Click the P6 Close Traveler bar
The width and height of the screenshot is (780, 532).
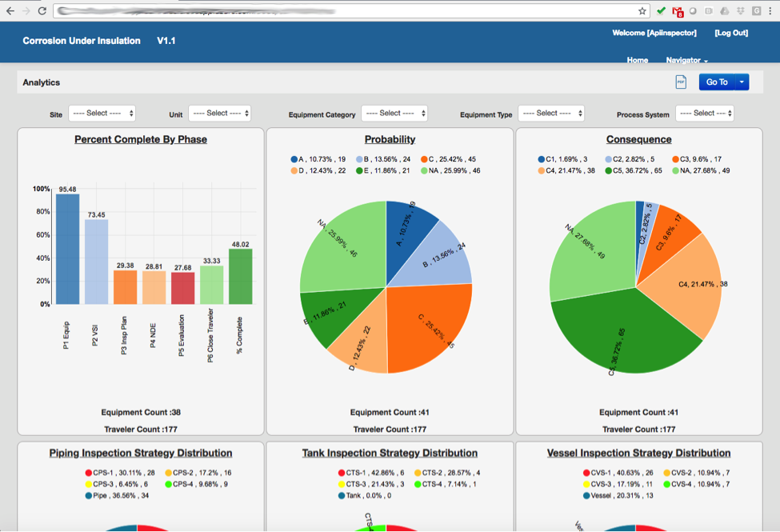coord(212,285)
